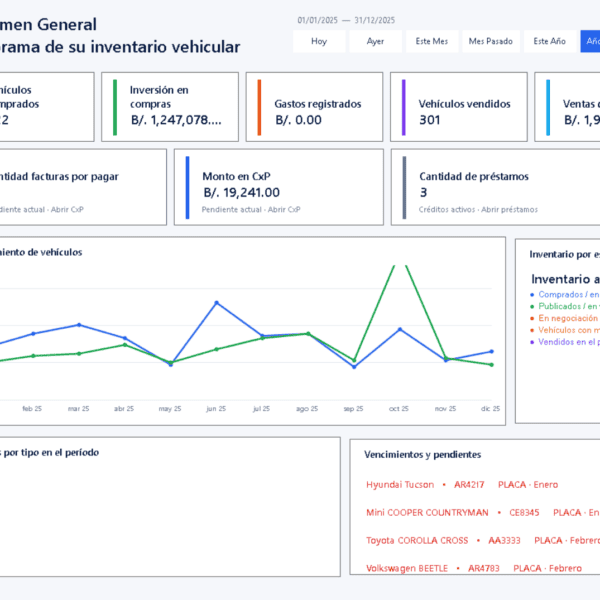Open Cantidad facturas por pagar card
This screenshot has height=600, width=600.
(83, 187)
